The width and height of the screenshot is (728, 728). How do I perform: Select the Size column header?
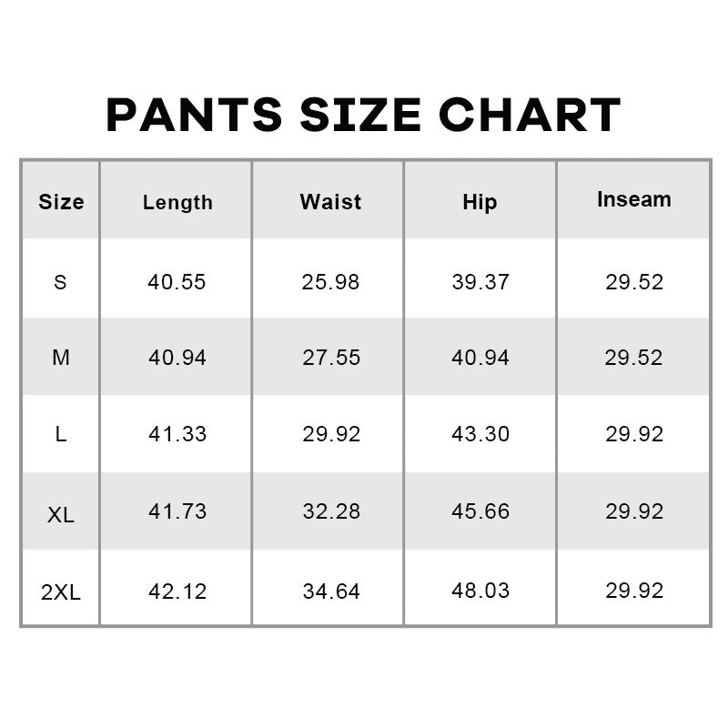coord(61,202)
